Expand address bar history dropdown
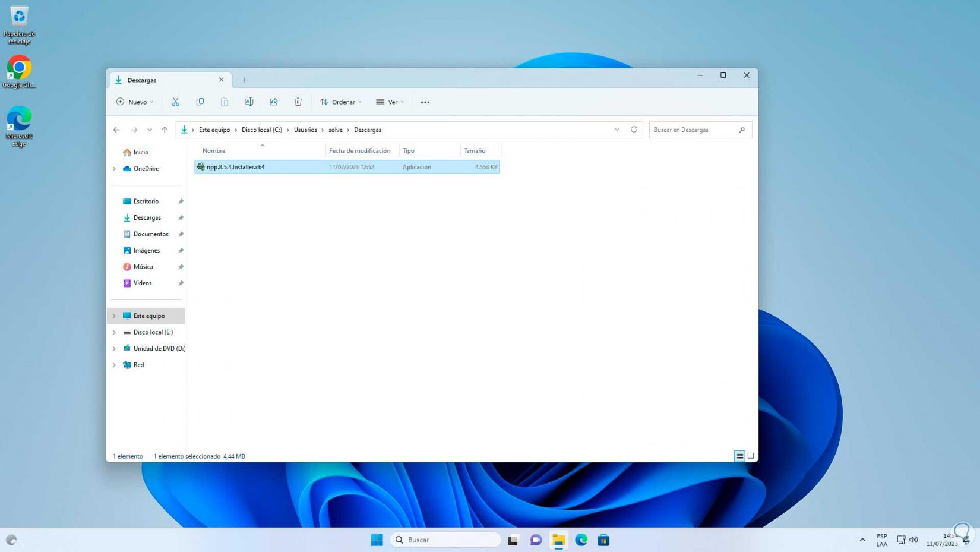Screen dimensions: 980x552 [617, 130]
